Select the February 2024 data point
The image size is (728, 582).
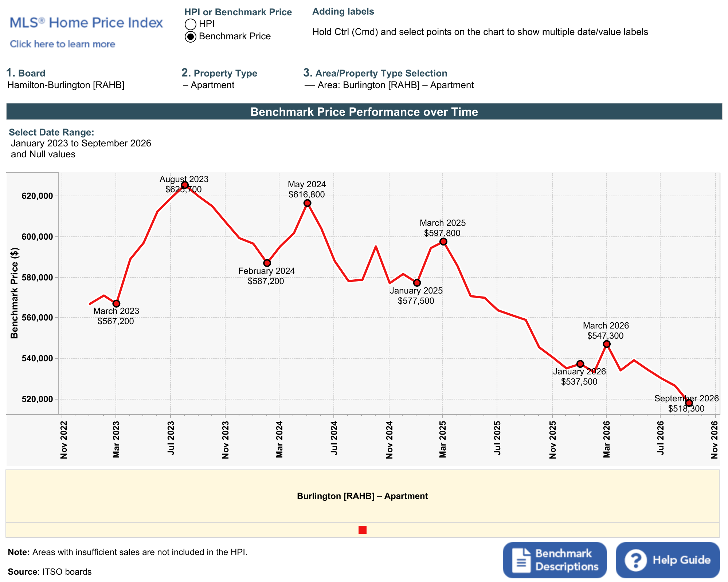pos(267,263)
